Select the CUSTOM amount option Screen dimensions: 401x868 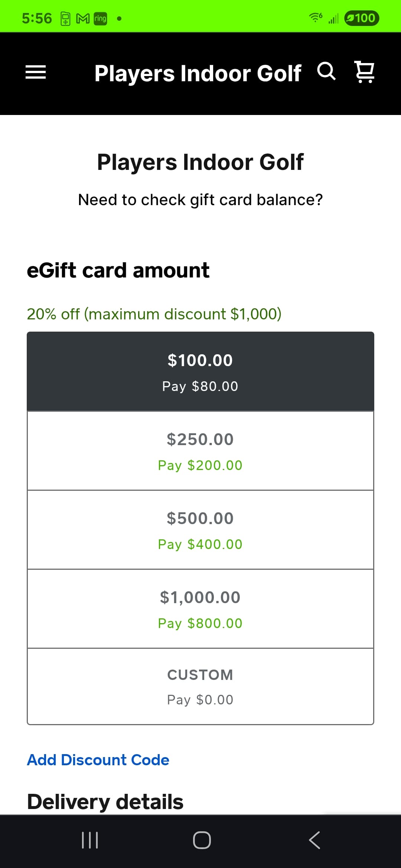click(200, 687)
